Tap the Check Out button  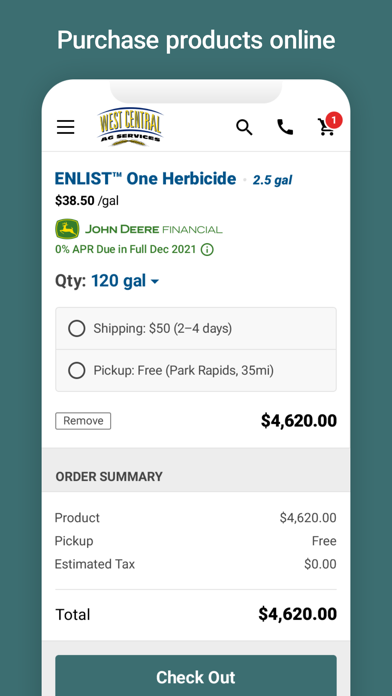(x=196, y=675)
